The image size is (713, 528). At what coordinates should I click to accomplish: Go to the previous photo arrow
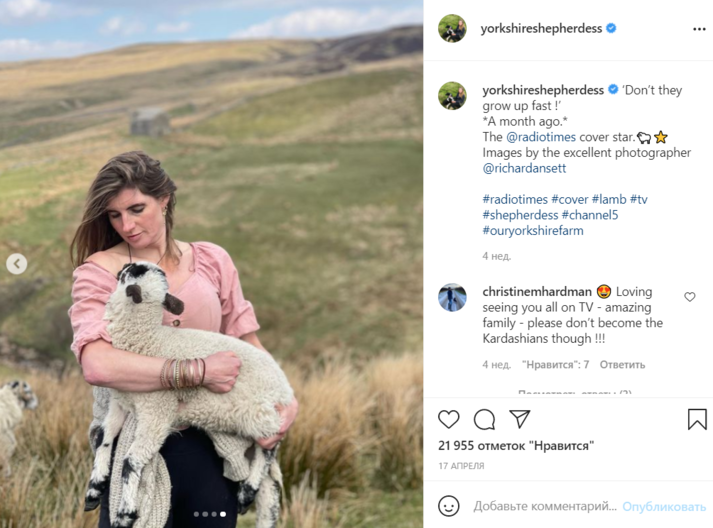(x=17, y=264)
